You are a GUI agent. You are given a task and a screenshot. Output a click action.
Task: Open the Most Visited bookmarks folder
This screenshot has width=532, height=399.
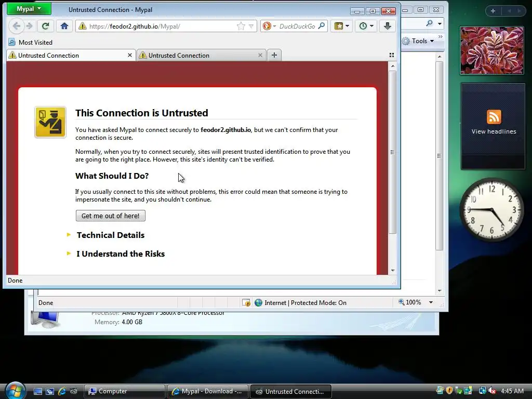(x=31, y=43)
